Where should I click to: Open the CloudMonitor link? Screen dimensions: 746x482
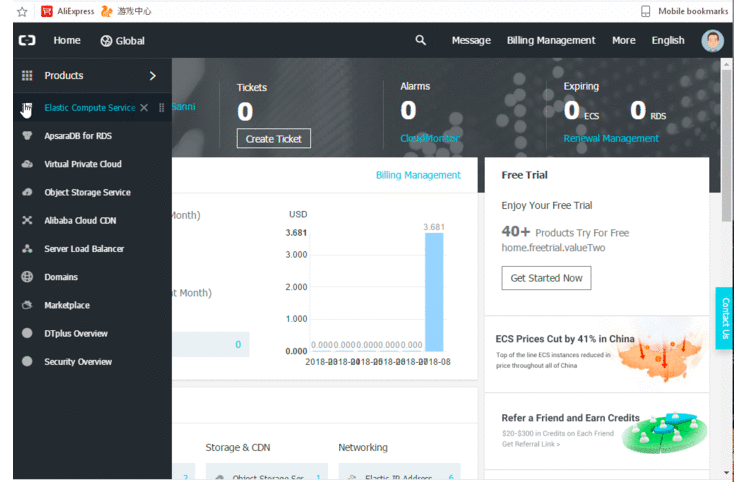click(x=430, y=138)
